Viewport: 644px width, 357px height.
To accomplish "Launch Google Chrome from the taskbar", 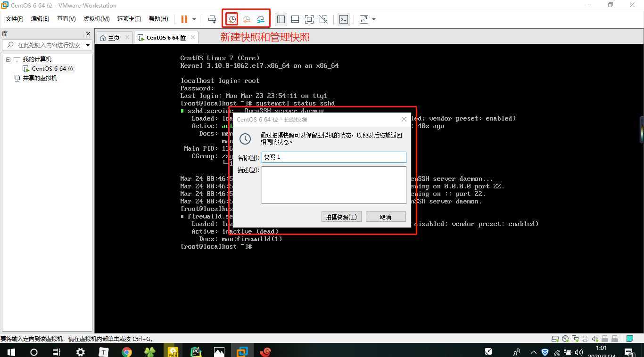I will 126,351.
